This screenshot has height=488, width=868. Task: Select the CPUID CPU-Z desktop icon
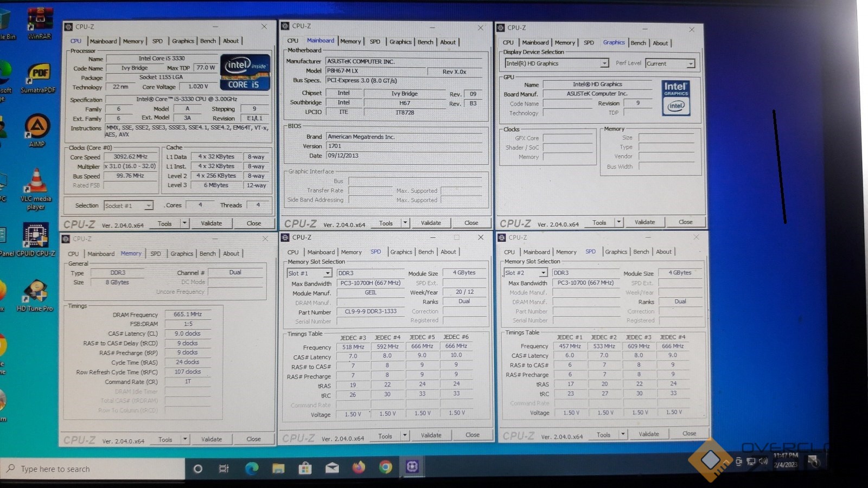[x=35, y=240]
